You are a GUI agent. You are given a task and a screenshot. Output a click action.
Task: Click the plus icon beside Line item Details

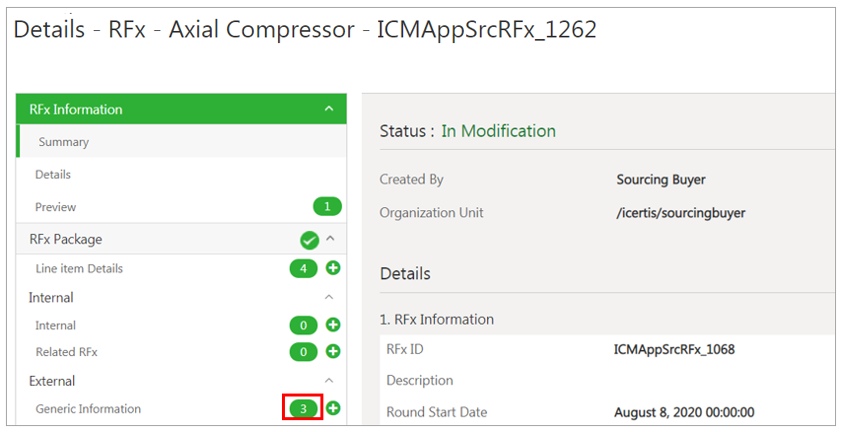click(333, 268)
